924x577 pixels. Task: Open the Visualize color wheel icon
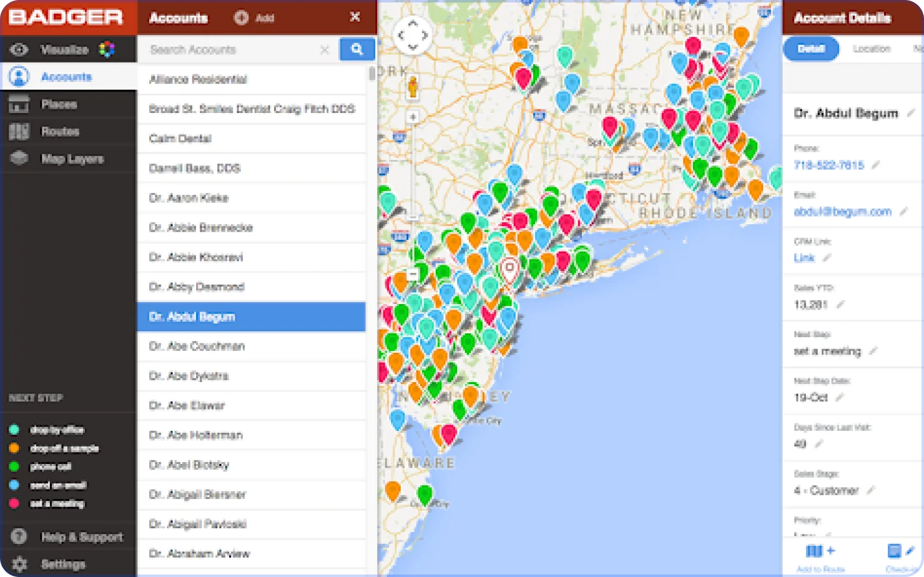(x=107, y=49)
